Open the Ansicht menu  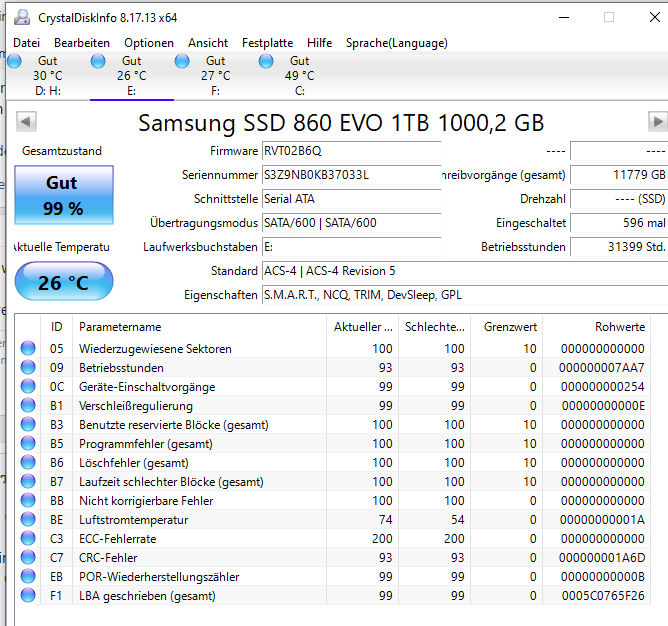[x=208, y=43]
